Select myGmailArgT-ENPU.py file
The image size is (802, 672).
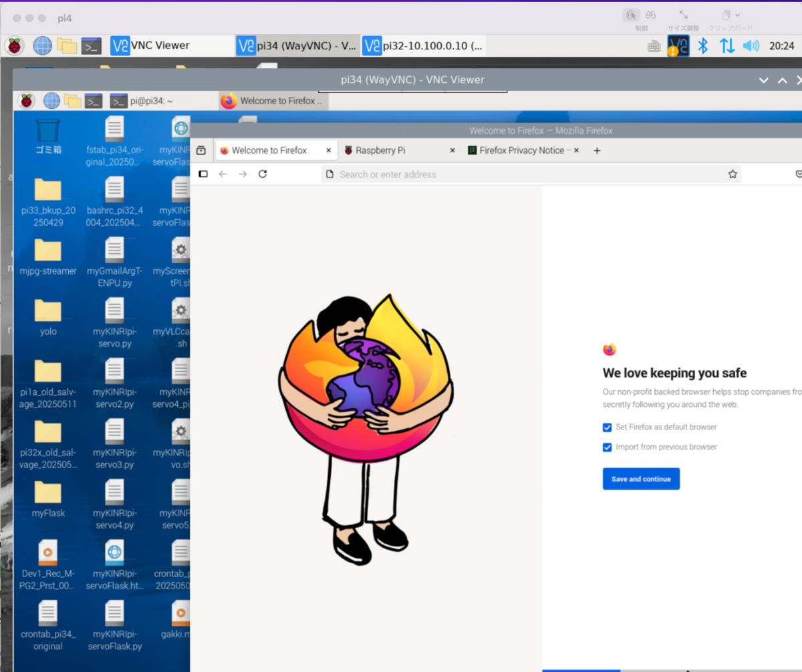point(114,263)
